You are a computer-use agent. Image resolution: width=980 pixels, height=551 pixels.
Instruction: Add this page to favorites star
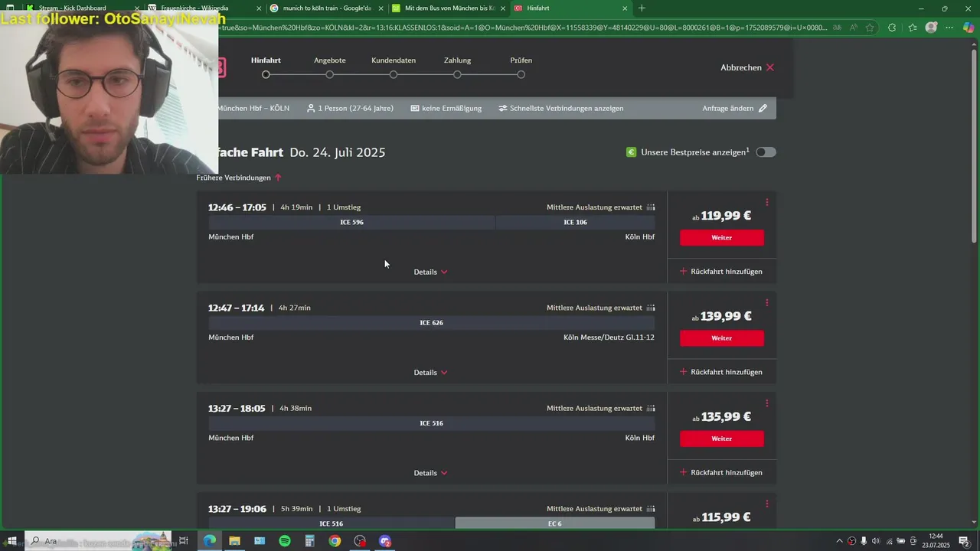870,28
